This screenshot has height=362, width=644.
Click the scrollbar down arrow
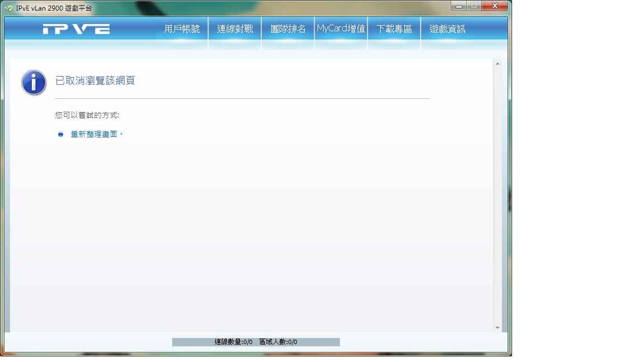(x=498, y=327)
